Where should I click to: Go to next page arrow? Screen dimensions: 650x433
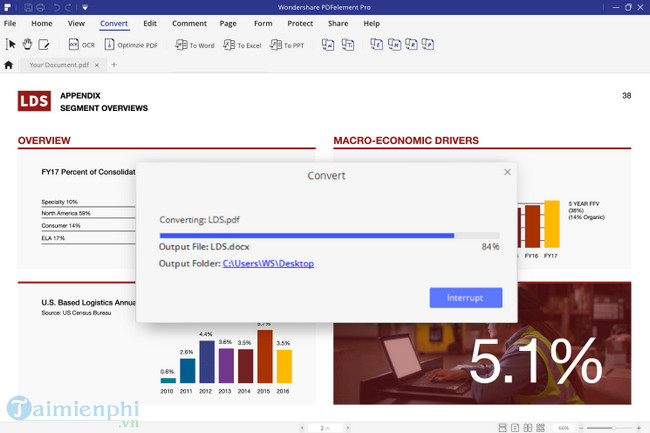pos(348,428)
